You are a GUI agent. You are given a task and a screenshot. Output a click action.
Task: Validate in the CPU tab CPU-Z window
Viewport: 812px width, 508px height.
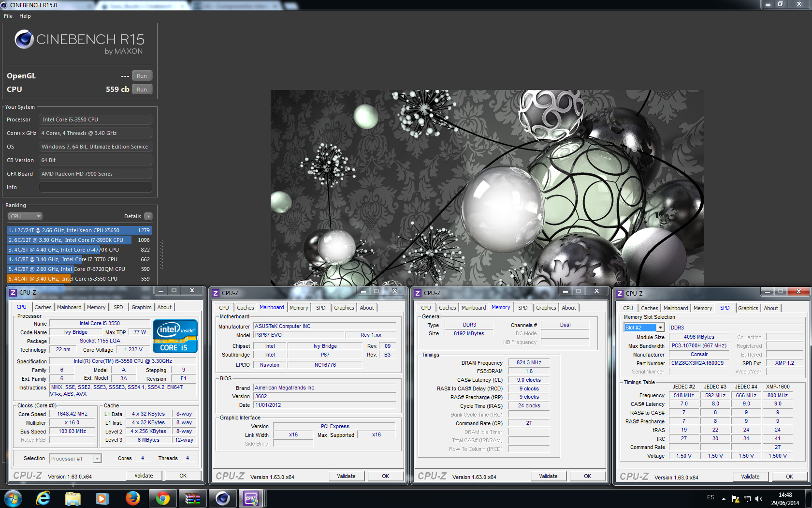144,476
